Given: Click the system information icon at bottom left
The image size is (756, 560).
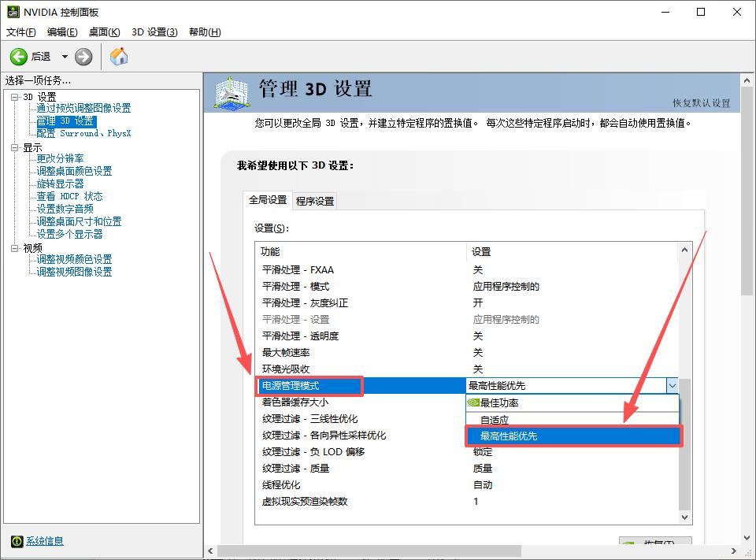Looking at the screenshot, I should click(17, 541).
